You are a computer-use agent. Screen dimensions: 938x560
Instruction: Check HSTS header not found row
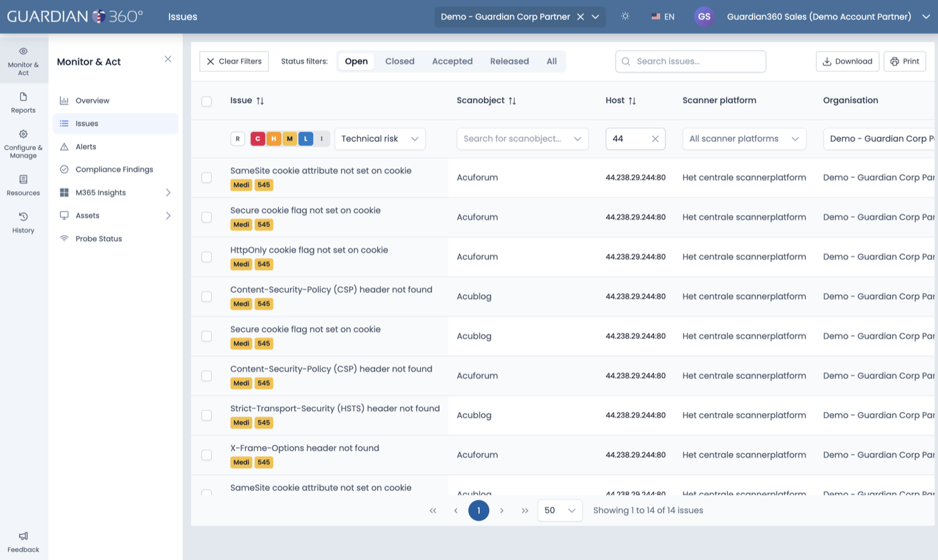point(206,415)
